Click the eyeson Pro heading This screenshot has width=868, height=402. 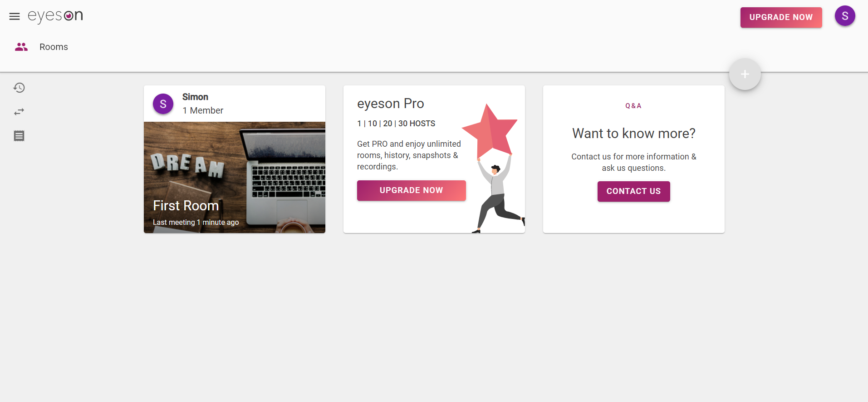coord(390,104)
